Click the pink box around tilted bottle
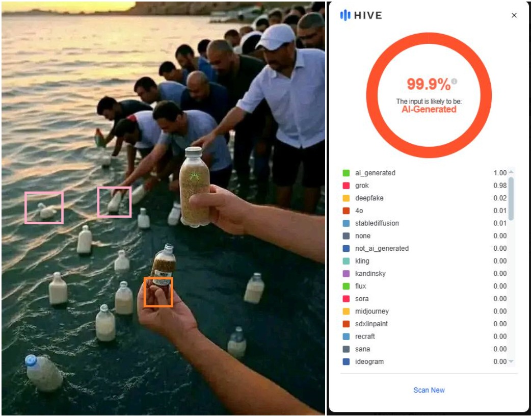Viewport: 532px width, 417px height. pos(114,202)
